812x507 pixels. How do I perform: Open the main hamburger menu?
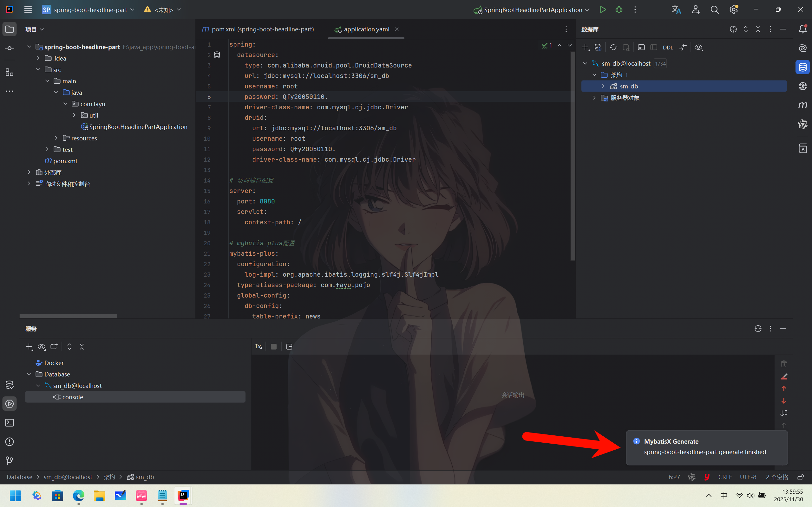[28, 10]
